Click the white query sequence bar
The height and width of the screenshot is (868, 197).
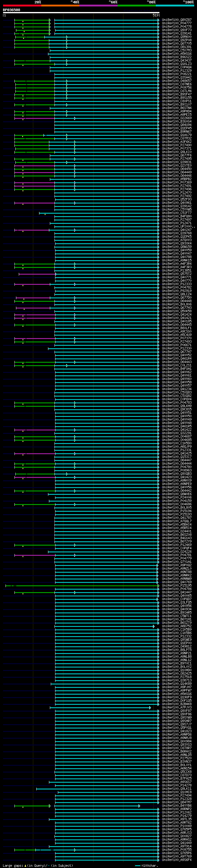pyautogui.click(x=81, y=12)
